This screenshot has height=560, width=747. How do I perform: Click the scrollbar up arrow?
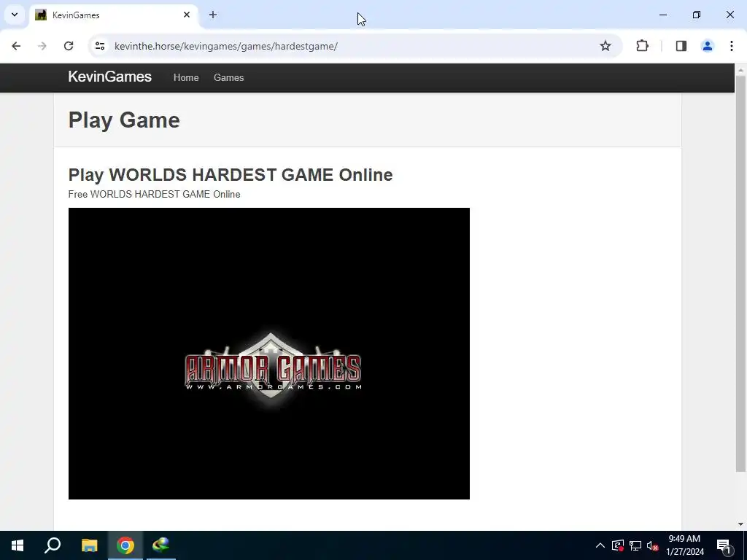740,70
